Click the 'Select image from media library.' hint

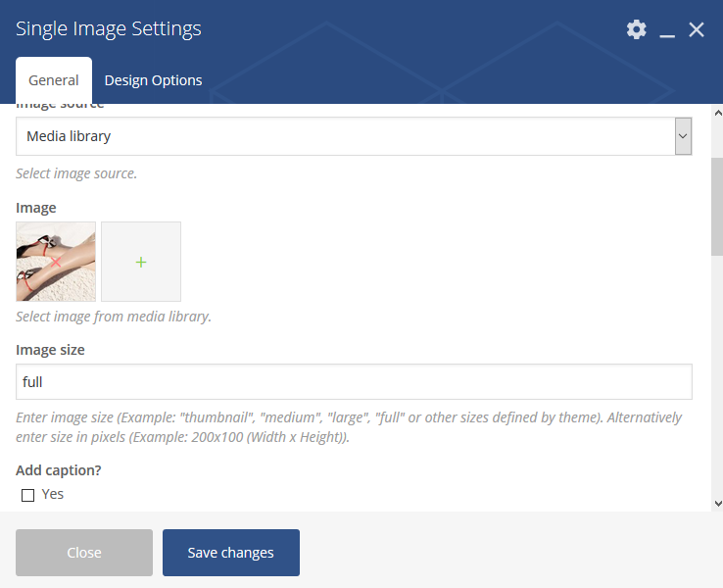[114, 317]
